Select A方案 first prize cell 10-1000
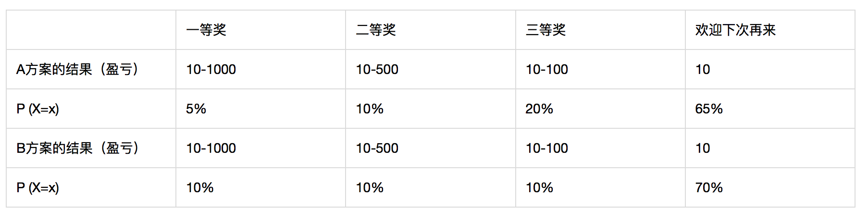 point(211,70)
